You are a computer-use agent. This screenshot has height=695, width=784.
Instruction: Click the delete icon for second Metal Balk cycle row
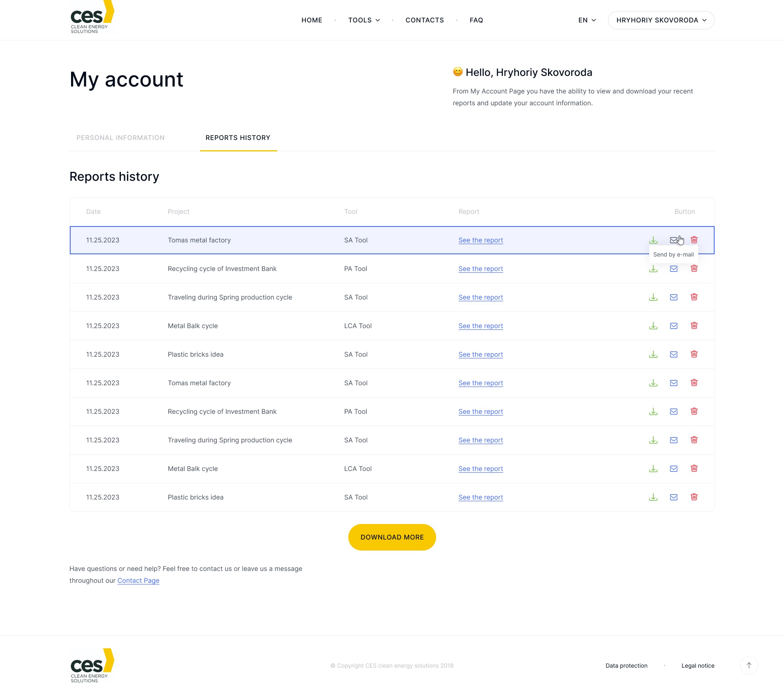click(x=694, y=468)
